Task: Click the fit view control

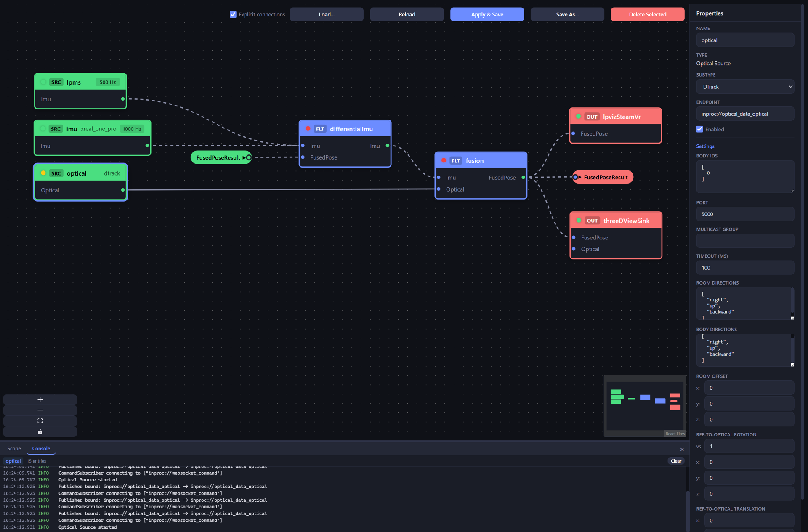Action: tap(40, 421)
